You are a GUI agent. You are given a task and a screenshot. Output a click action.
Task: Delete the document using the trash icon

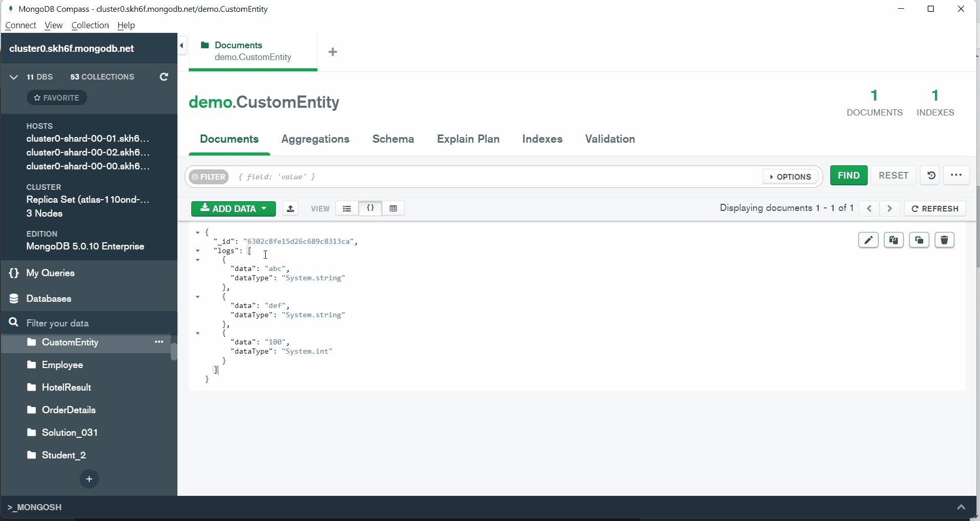tap(944, 240)
